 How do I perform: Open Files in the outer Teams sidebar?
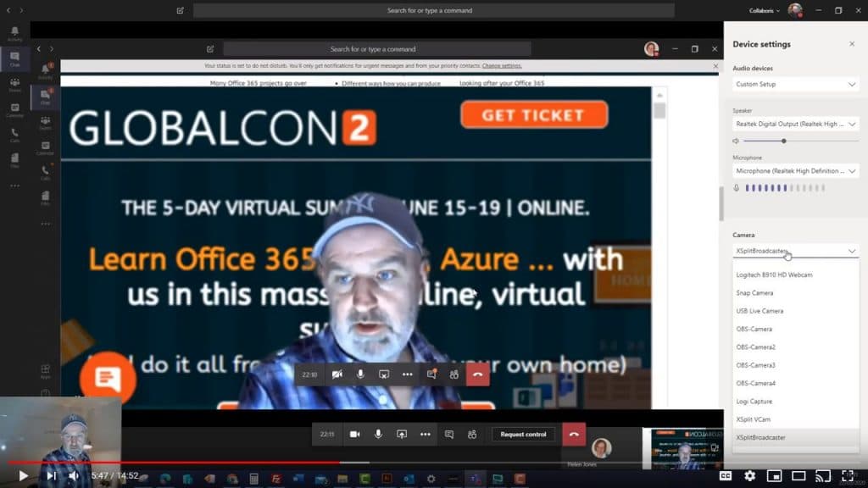pyautogui.click(x=15, y=160)
